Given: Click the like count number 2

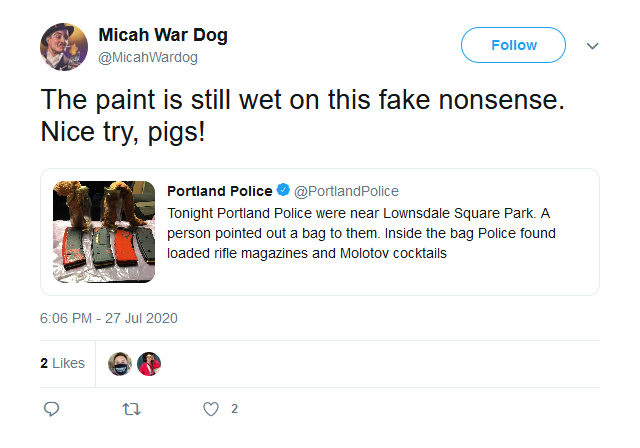Looking at the screenshot, I should pyautogui.click(x=234, y=409).
